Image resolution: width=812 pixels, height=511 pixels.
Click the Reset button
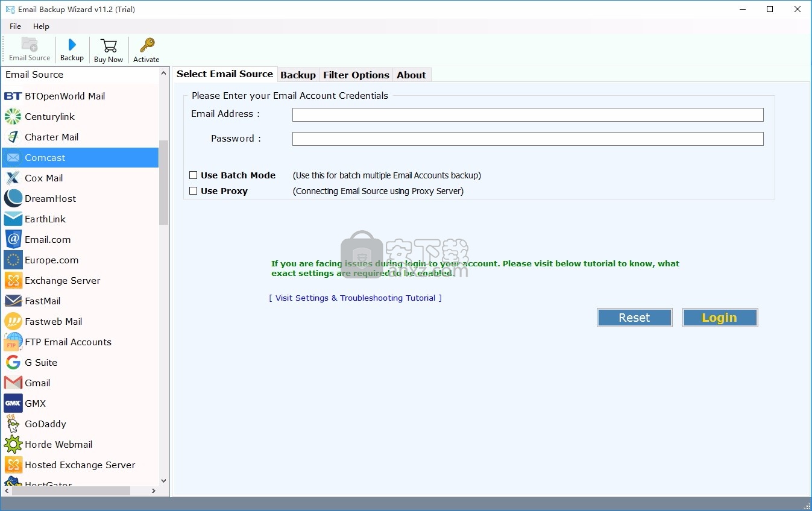634,318
